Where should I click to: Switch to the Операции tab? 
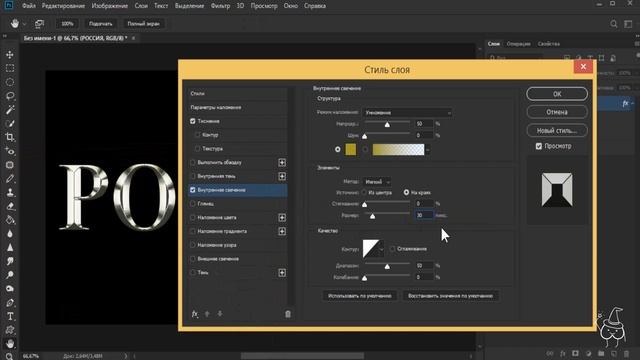click(518, 44)
